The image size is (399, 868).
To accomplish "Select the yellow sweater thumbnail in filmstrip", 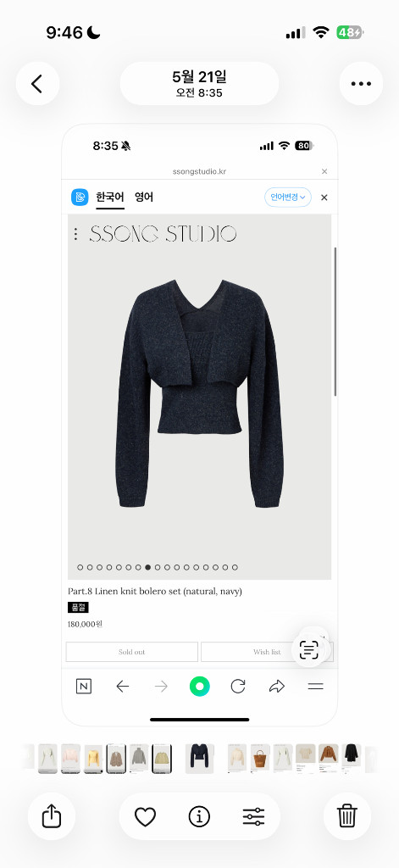I will (x=93, y=759).
